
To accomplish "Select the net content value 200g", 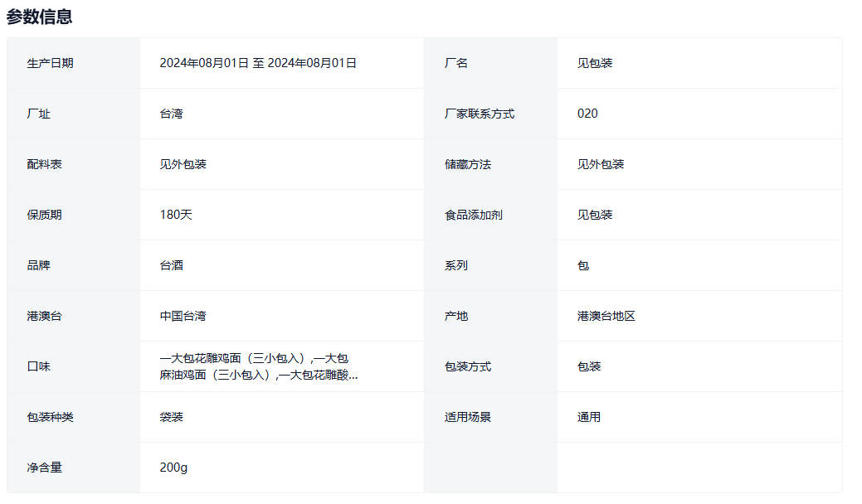I will click(173, 468).
